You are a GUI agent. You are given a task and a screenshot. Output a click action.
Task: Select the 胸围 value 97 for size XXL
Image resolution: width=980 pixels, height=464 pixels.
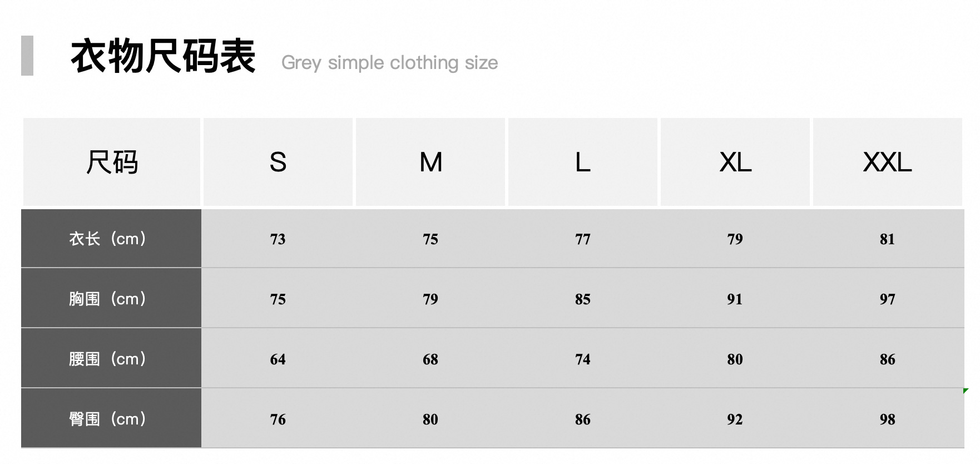[x=887, y=299]
